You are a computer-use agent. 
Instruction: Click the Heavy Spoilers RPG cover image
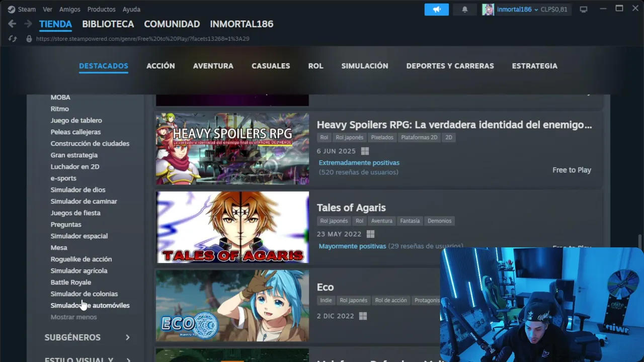click(x=232, y=149)
